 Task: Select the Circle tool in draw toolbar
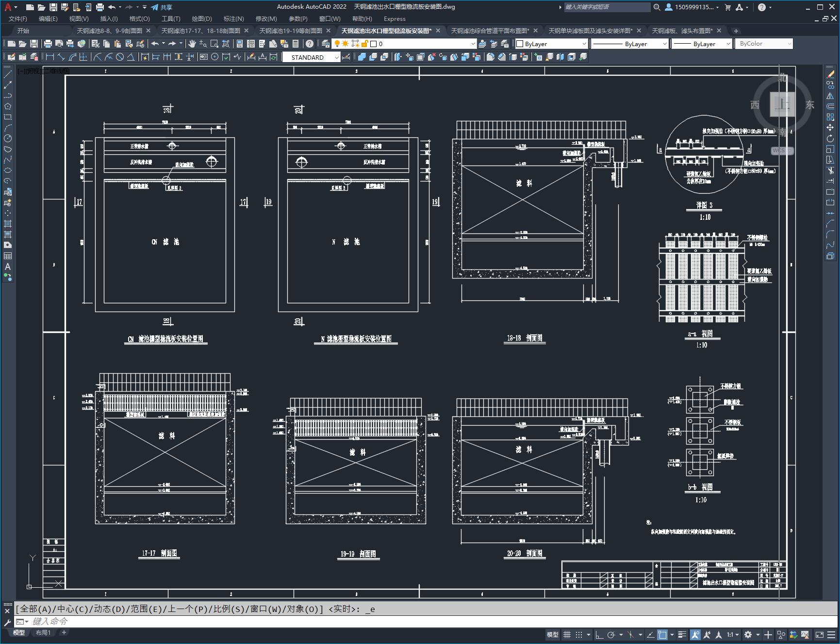tap(8, 138)
